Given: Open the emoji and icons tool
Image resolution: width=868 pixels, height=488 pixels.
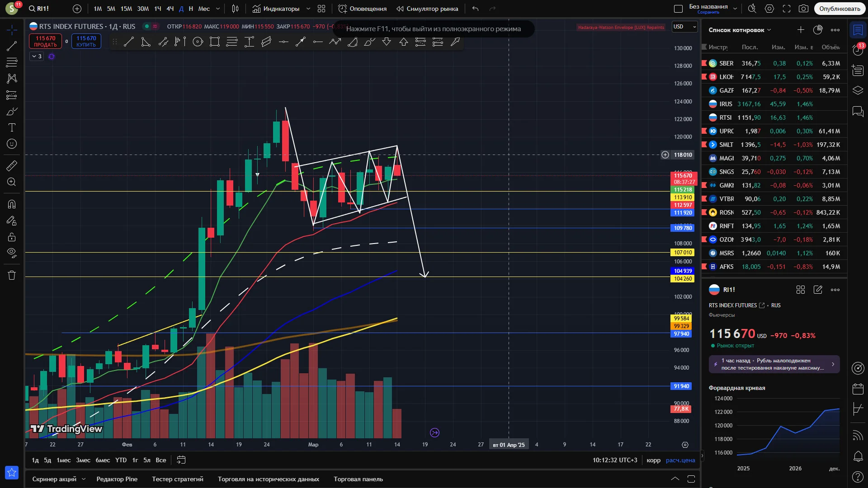Looking at the screenshot, I should [x=12, y=144].
